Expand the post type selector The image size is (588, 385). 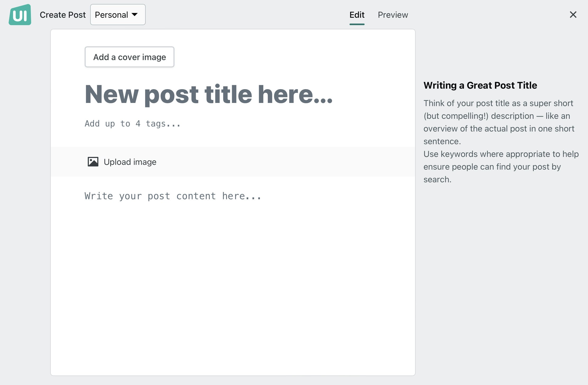coord(118,15)
